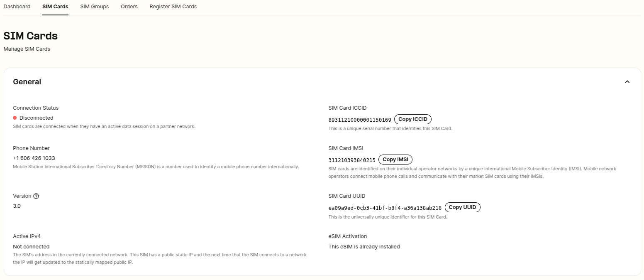Click the IMSI number 311210393840215
644x280 pixels.
click(352, 160)
